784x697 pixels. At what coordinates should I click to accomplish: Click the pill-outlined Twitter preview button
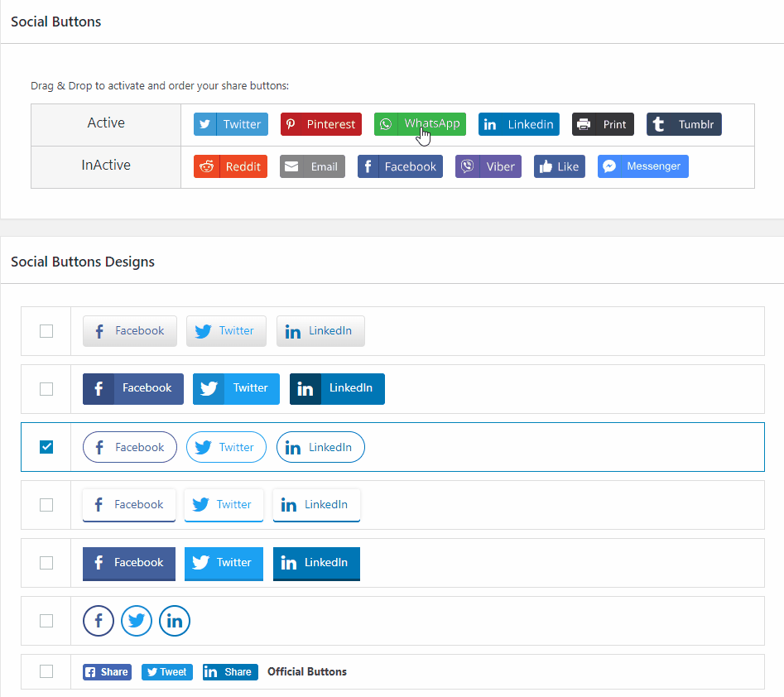227,447
